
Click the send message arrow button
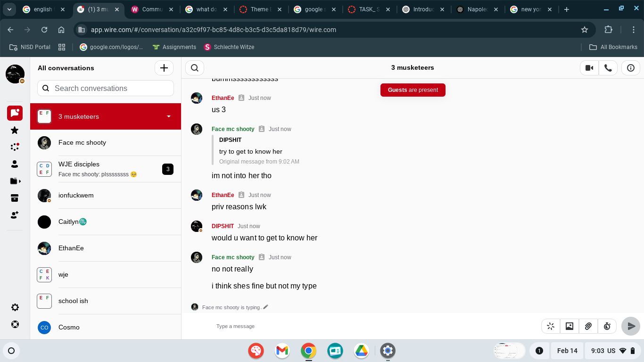tap(631, 326)
